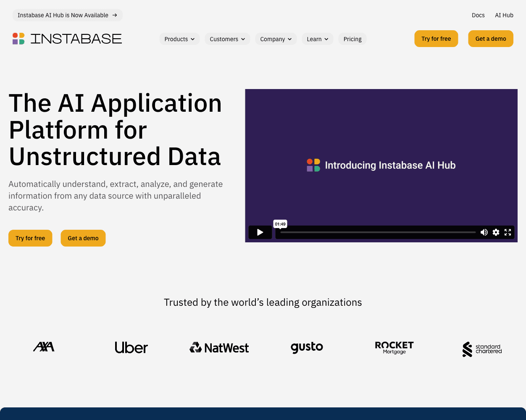This screenshot has width=526, height=420.
Task: Enter fullscreen mode on the video
Action: pos(508,232)
